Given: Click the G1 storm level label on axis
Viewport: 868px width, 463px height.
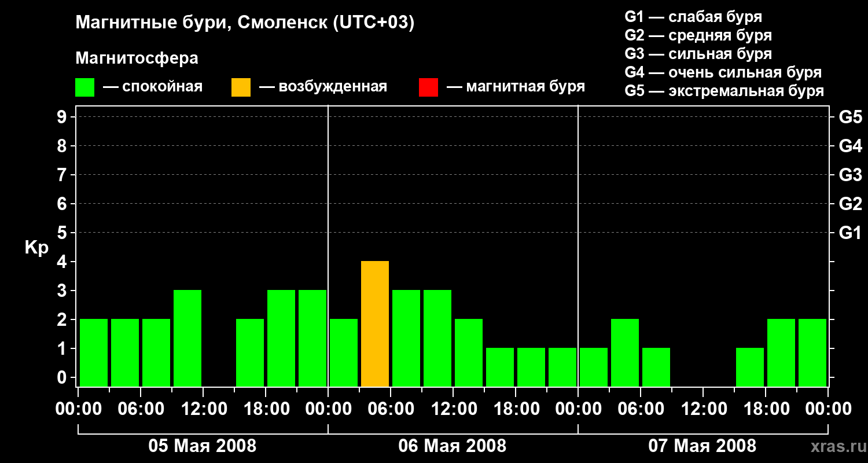Looking at the screenshot, I should click(850, 233).
